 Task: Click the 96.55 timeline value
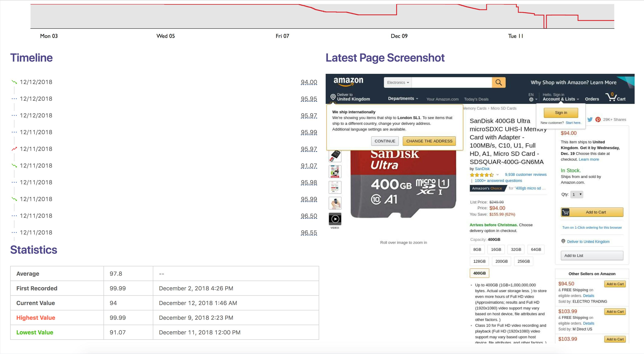click(309, 232)
